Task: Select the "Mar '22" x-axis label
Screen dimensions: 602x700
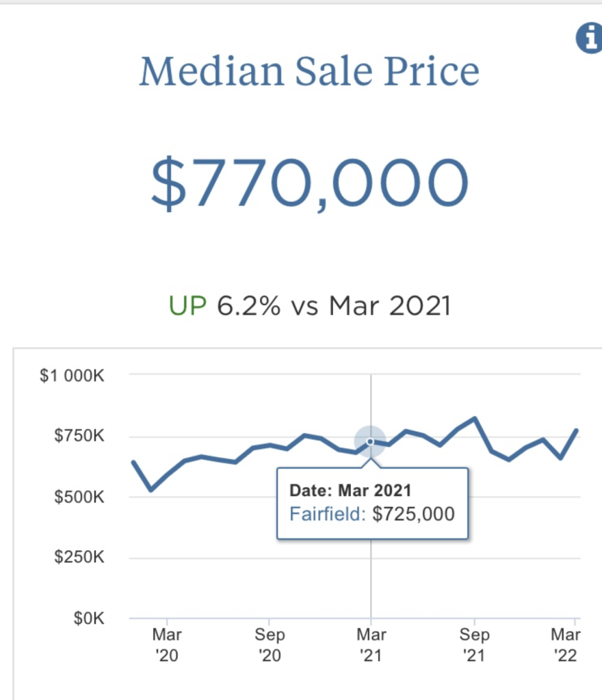Action: pos(565,645)
